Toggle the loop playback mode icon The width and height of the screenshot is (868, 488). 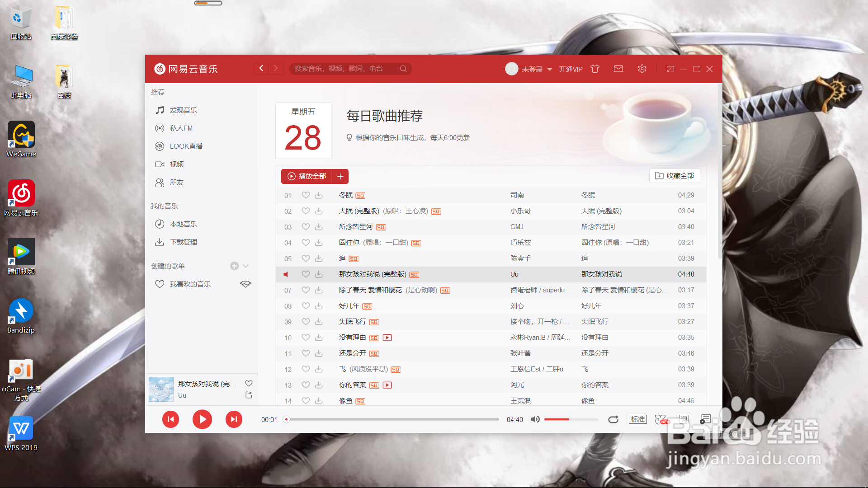[x=613, y=419]
